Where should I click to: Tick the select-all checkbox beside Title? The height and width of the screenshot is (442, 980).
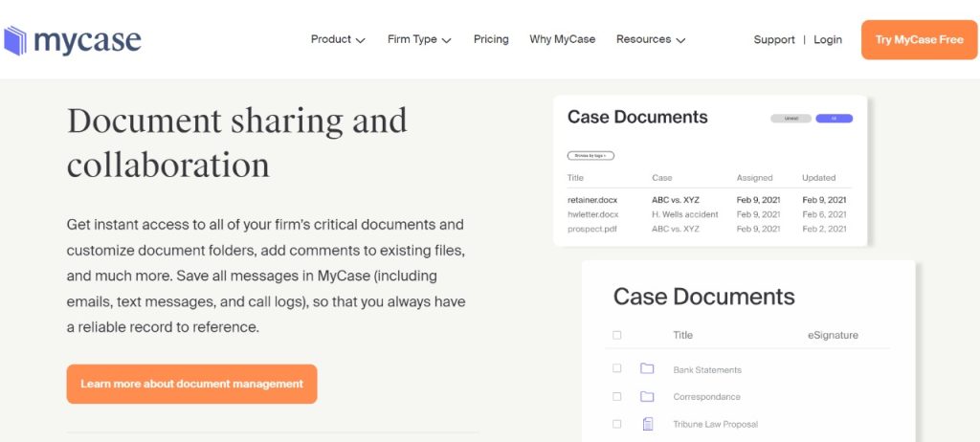pyautogui.click(x=617, y=335)
